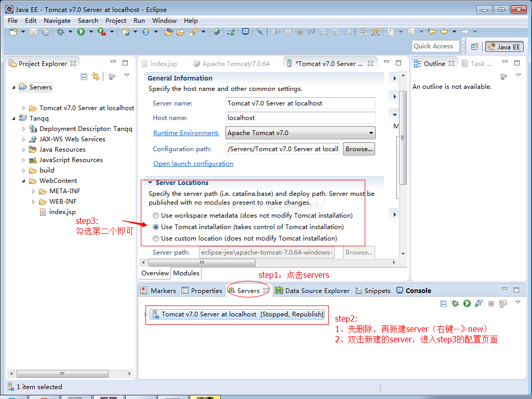Click Browse button next to Configuration path

coord(358,149)
